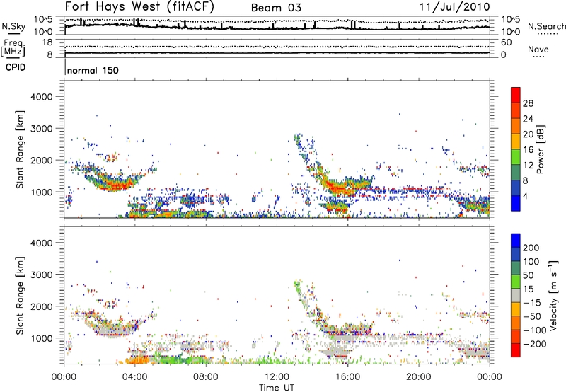The width and height of the screenshot is (566, 392).
Task: Click the date '11/Jul/2010'
Action: pos(454,7)
